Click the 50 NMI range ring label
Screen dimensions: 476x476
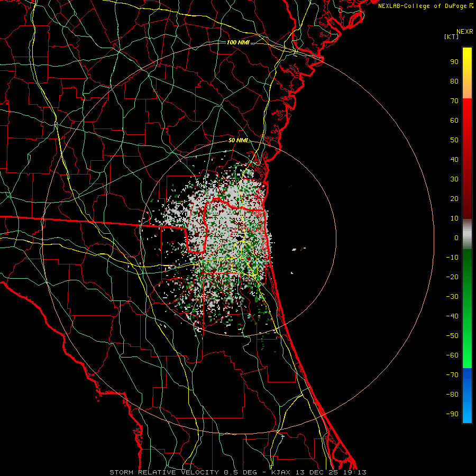coord(239,140)
